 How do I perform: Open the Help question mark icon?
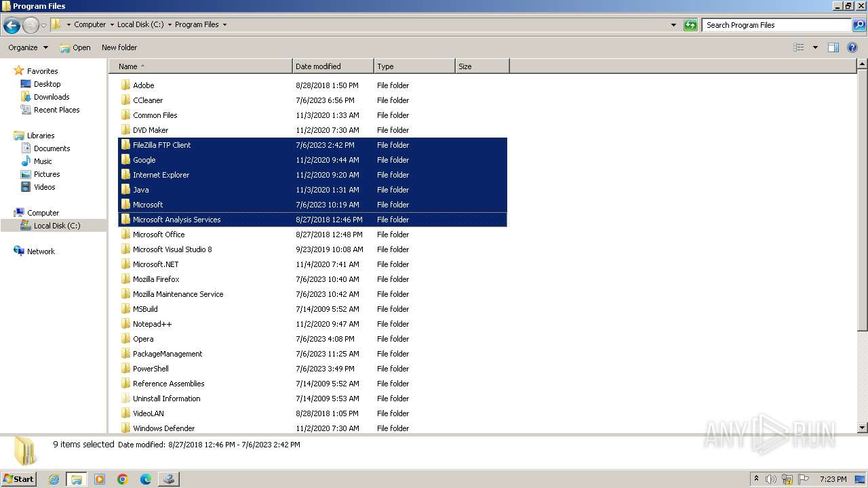click(x=852, y=47)
